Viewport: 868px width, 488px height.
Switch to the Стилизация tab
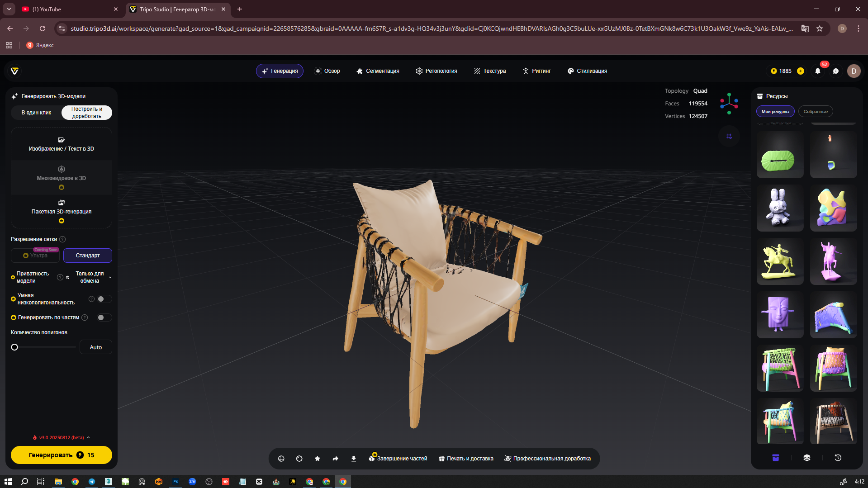pyautogui.click(x=587, y=71)
